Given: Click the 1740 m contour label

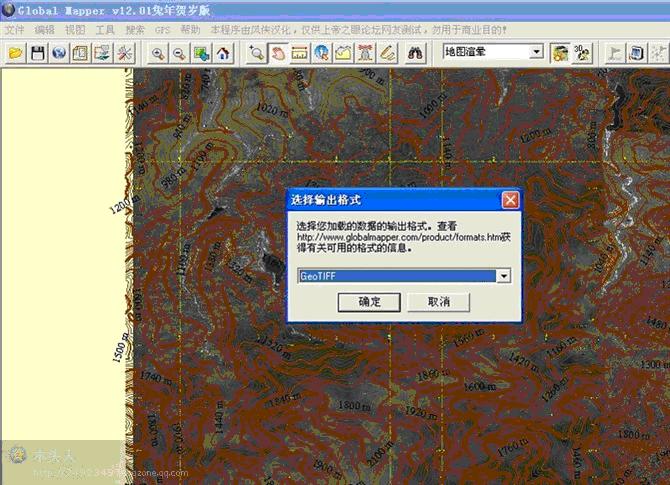Looking at the screenshot, I should [156, 377].
